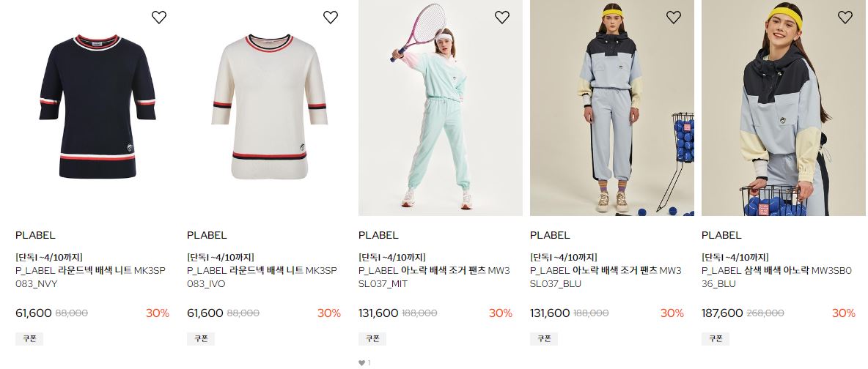Click PLABEL brand above navy knit
Screen dimensions: 868x369
coord(35,235)
